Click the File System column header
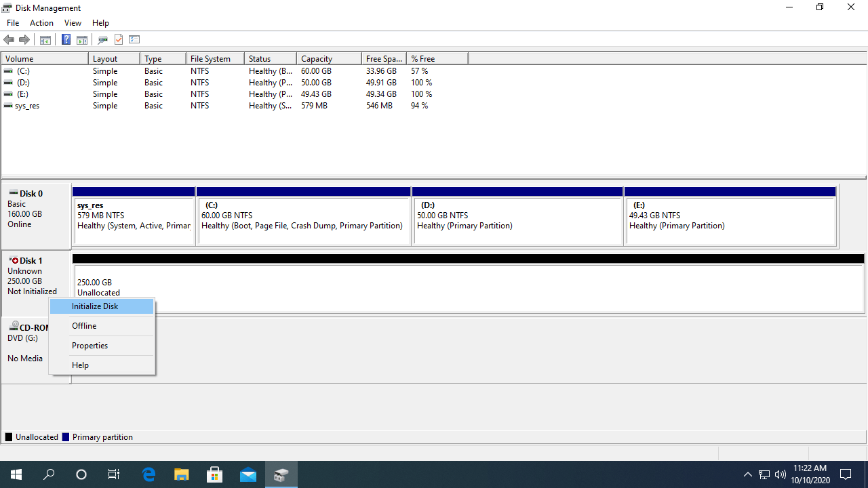Viewport: 868px width, 488px height. pyautogui.click(x=210, y=59)
